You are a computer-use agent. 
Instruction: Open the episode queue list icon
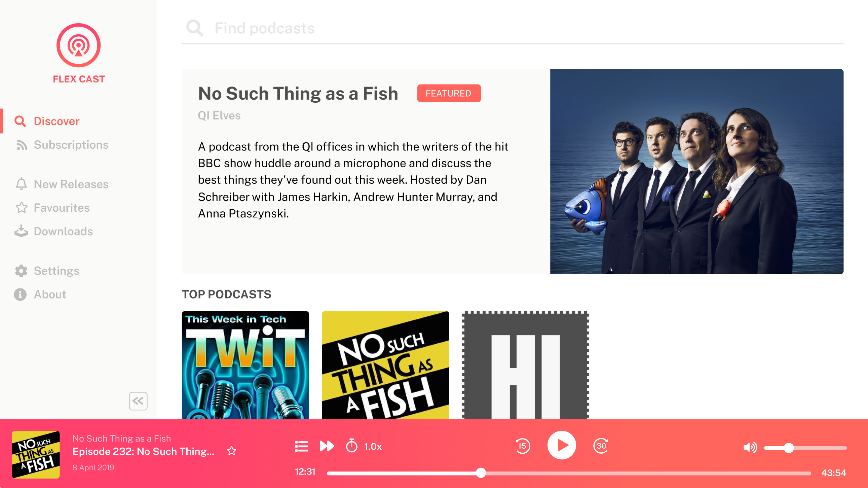(x=302, y=446)
